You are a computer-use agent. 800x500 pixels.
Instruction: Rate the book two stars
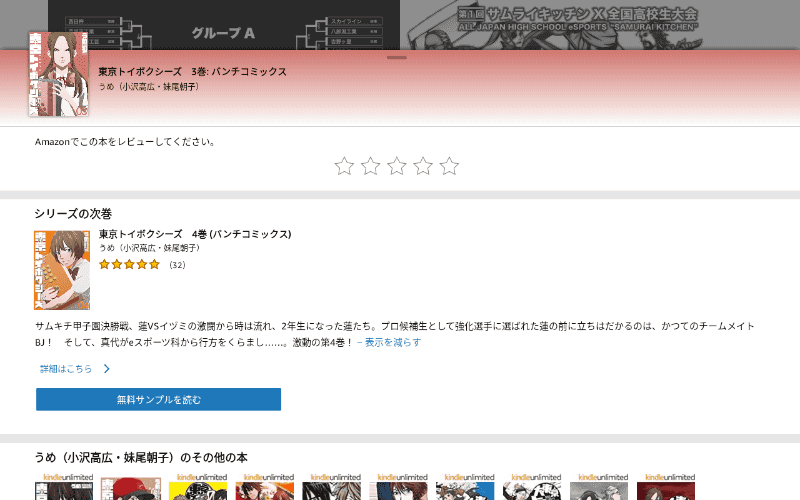pos(370,166)
